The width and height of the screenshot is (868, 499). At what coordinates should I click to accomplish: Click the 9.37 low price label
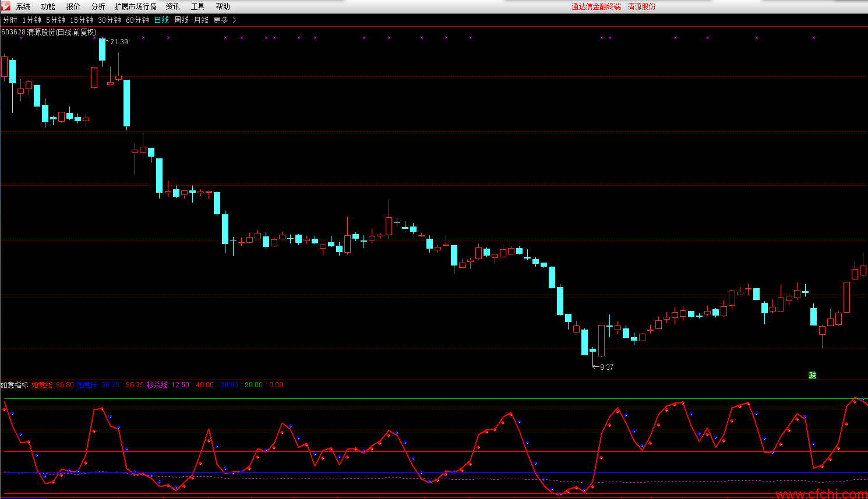click(x=606, y=367)
